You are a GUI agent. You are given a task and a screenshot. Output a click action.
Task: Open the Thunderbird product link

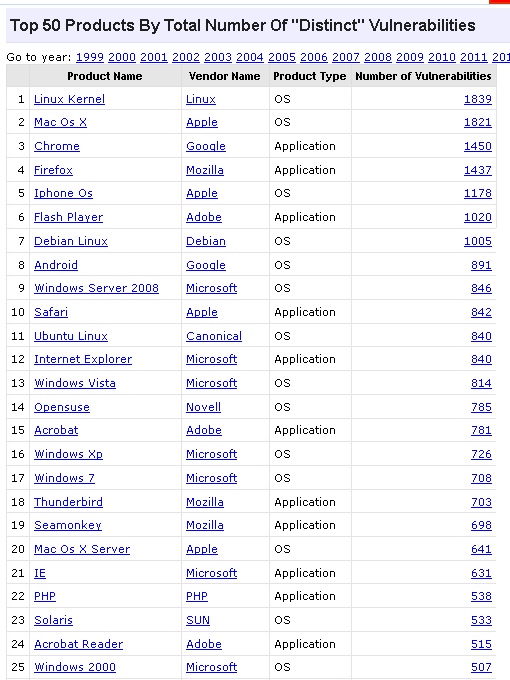click(x=68, y=502)
